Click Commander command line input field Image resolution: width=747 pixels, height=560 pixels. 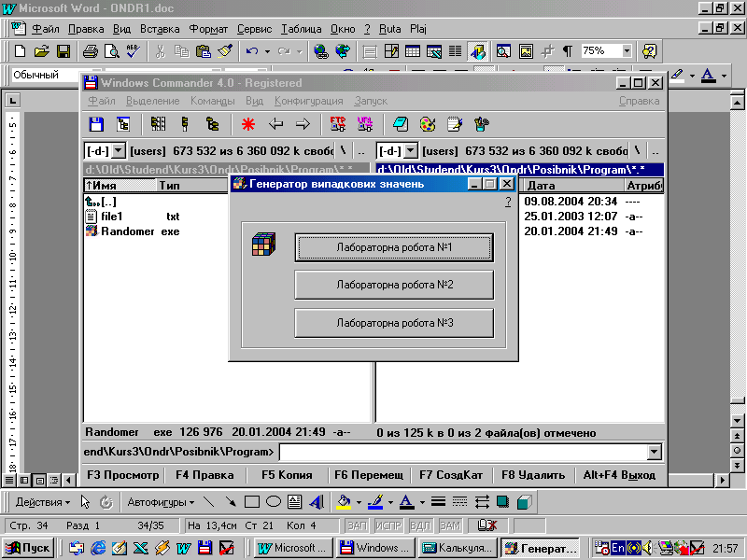click(464, 452)
